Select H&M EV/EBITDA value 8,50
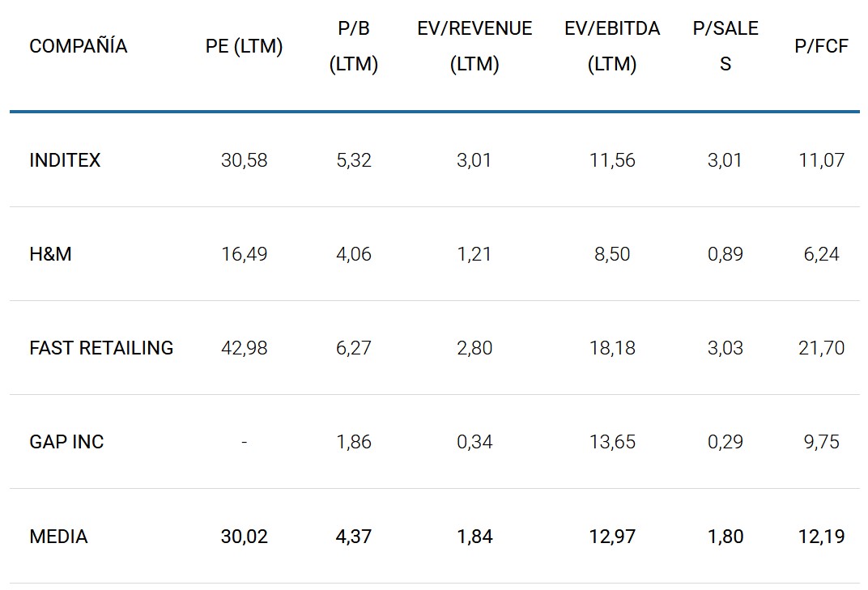This screenshot has width=868, height=590. (x=612, y=254)
